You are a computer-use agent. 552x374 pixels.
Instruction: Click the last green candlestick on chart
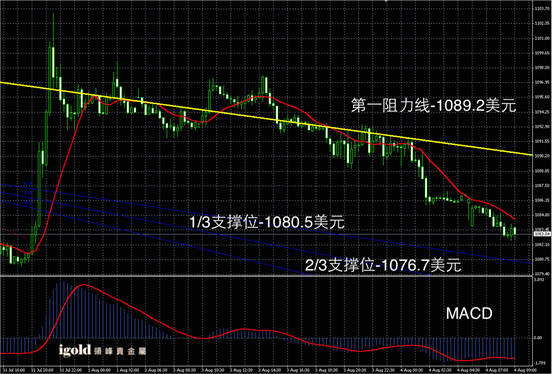[x=515, y=232]
